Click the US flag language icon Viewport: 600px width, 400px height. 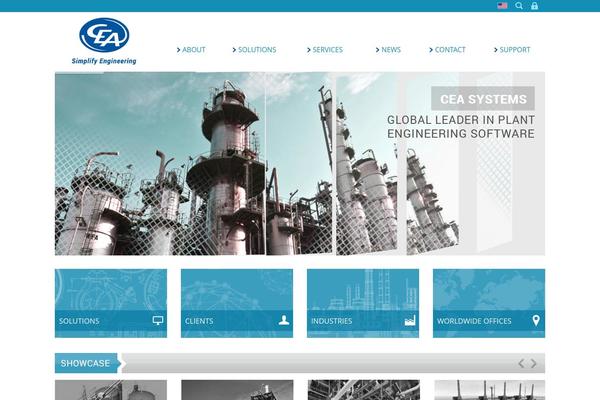pos(502,6)
